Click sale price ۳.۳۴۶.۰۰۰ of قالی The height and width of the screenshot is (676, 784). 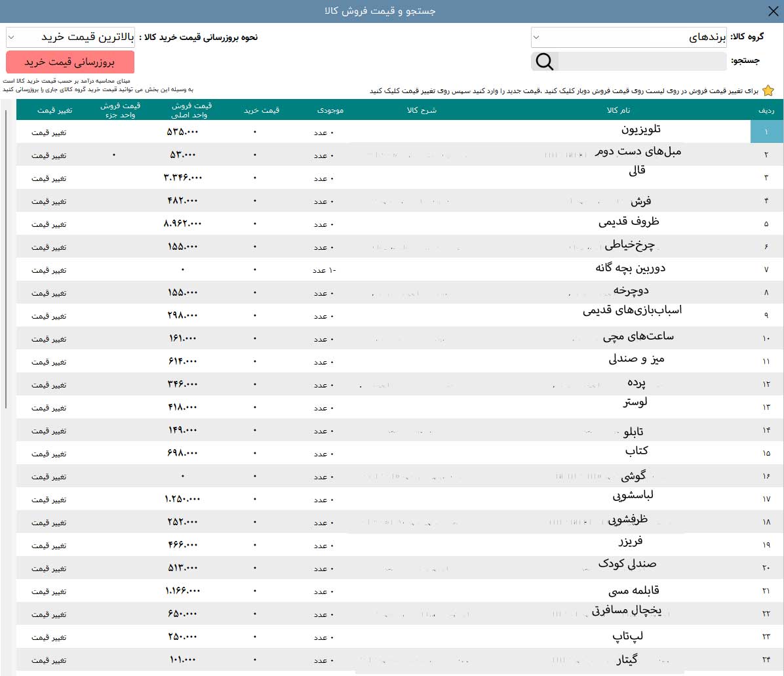[x=183, y=178]
